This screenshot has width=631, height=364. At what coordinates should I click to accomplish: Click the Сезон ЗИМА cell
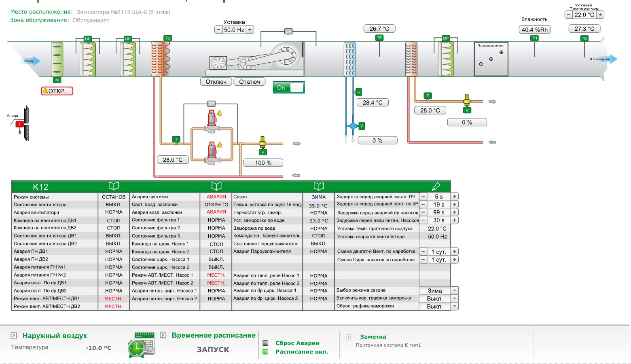(x=319, y=197)
